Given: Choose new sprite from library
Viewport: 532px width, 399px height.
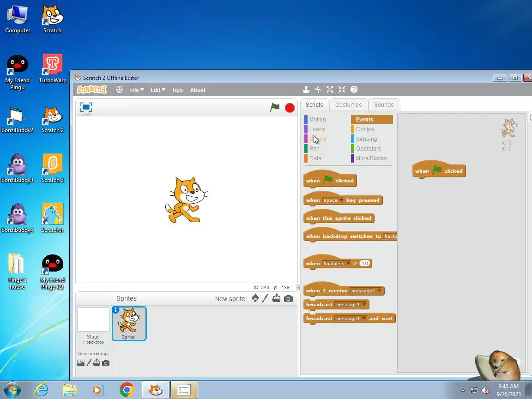Looking at the screenshot, I should [x=255, y=298].
